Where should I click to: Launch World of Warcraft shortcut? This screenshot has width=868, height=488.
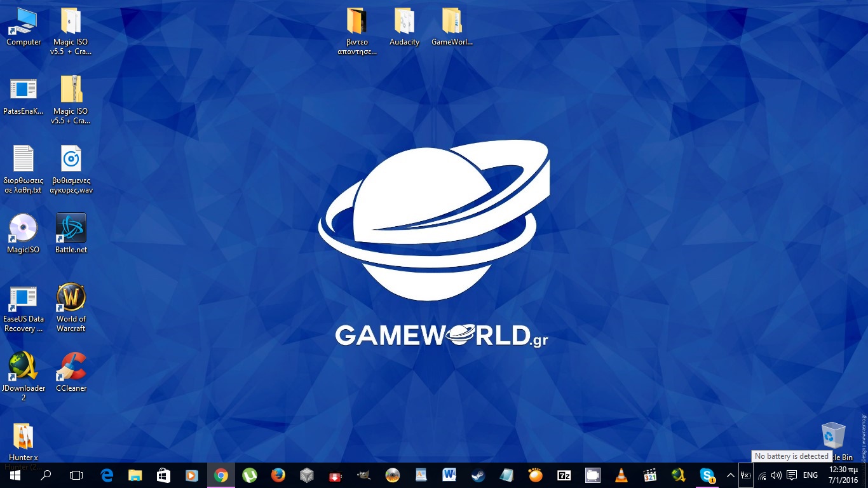tap(71, 309)
